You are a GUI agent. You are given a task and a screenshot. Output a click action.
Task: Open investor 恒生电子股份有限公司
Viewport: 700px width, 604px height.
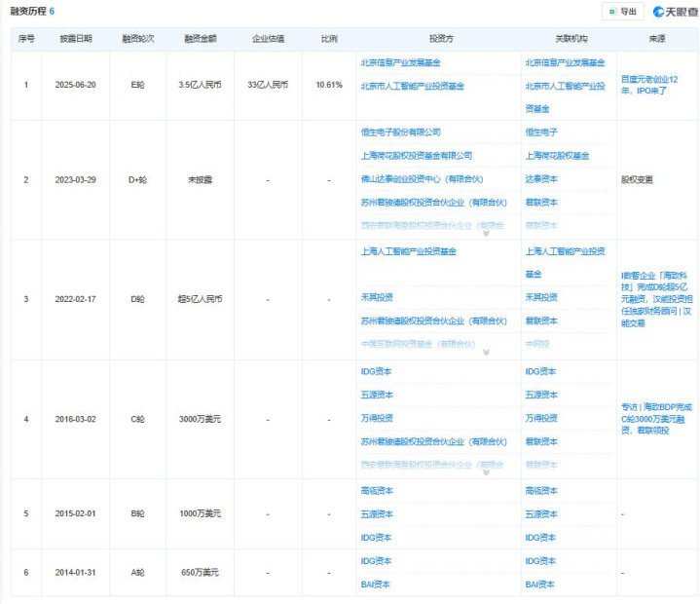pos(400,132)
